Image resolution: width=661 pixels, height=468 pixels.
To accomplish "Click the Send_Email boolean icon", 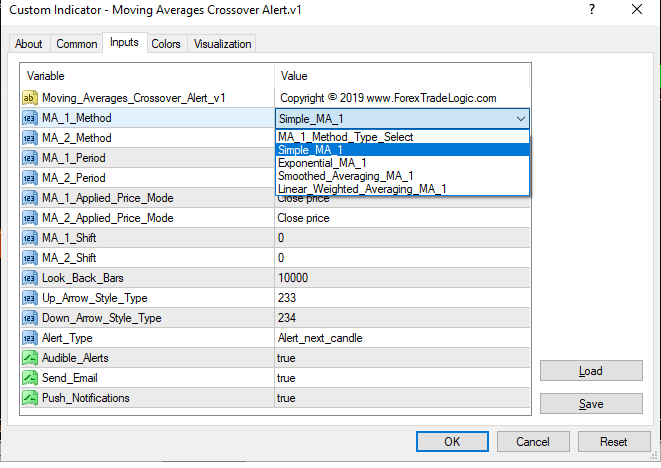I will [29, 378].
